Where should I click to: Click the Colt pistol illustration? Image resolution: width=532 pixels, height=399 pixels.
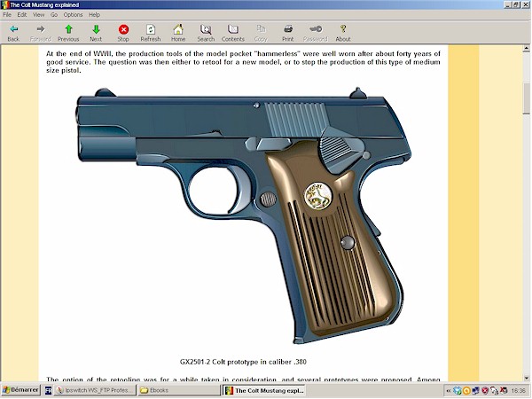click(243, 215)
